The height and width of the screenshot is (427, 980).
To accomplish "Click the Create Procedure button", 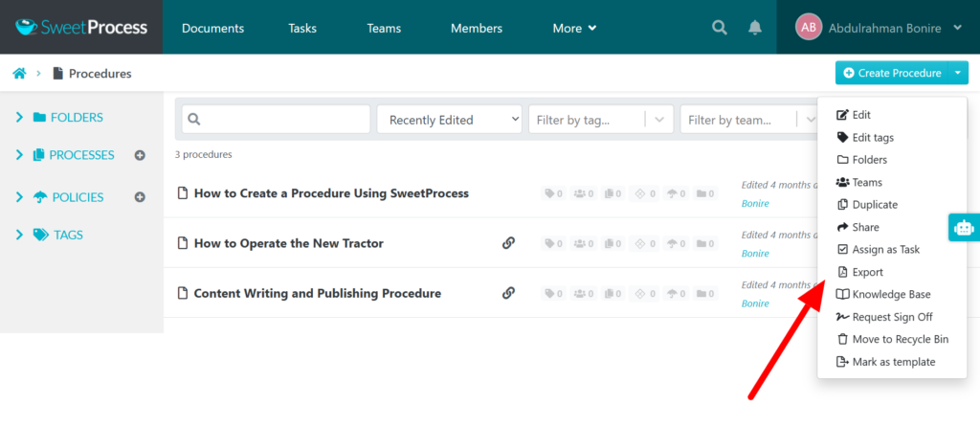I will [891, 73].
